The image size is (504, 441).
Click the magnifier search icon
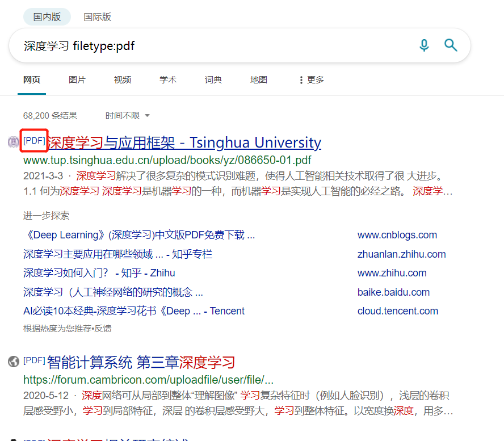450,45
